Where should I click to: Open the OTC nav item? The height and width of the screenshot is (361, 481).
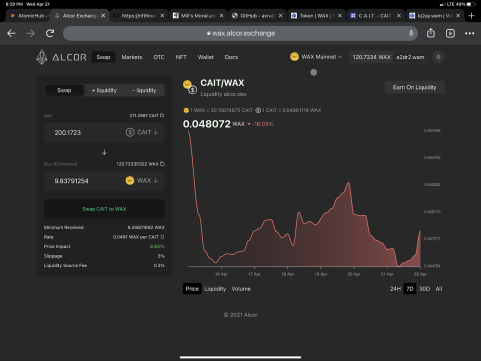pos(159,57)
